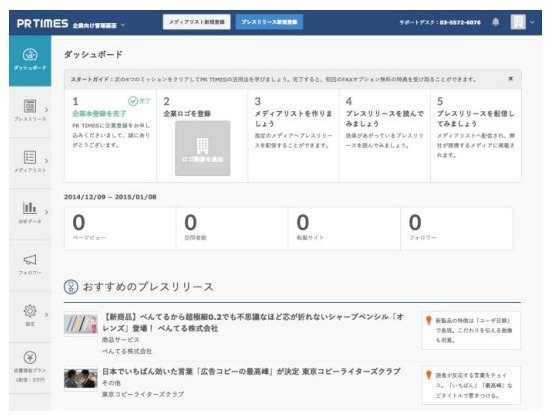
Task: Select step 2 企業ロゴを登録 heading
Action: pos(187,114)
